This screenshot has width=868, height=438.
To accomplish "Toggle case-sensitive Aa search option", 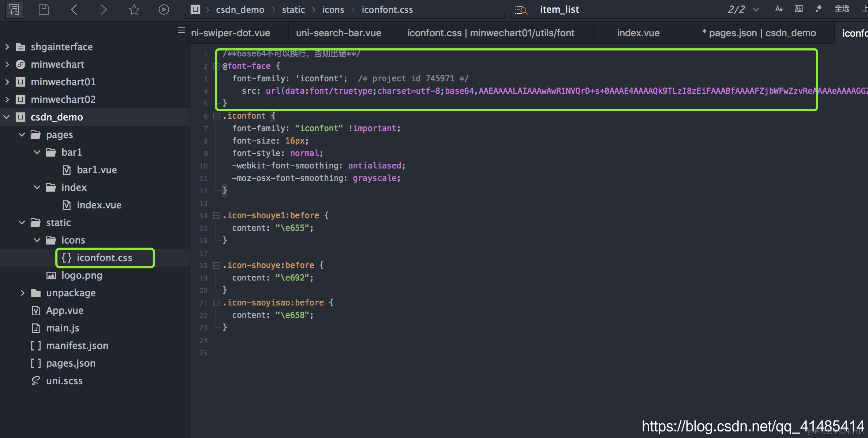I will click(x=779, y=9).
